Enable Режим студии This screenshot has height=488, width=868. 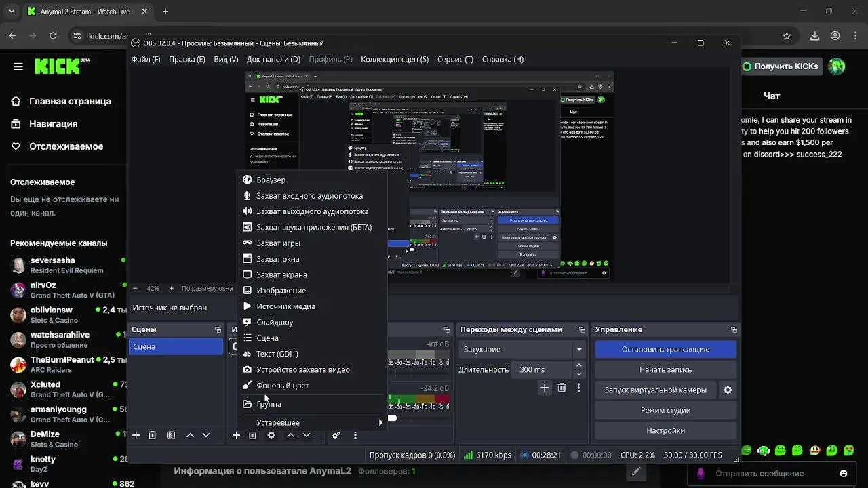pos(665,411)
